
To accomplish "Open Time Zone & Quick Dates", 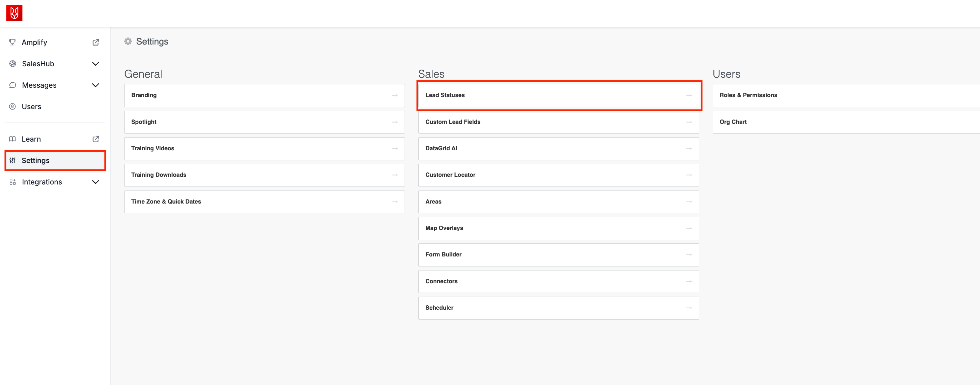I will click(264, 202).
